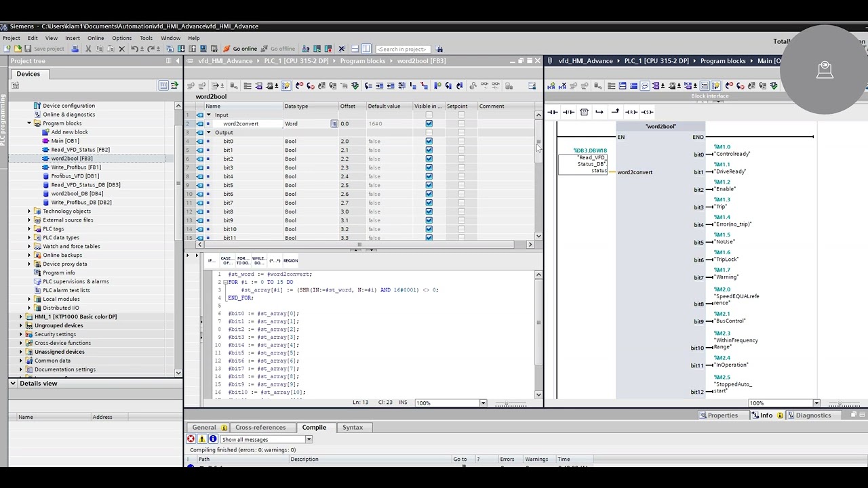The image size is (868, 488).
Task: Insert the FOR TO DO instruction snippet
Action: tap(243, 260)
